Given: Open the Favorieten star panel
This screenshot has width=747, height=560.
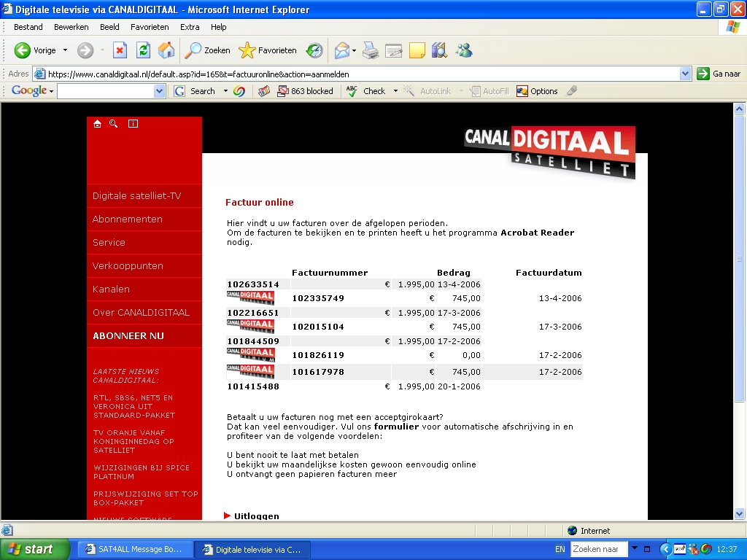Looking at the screenshot, I should pos(267,50).
